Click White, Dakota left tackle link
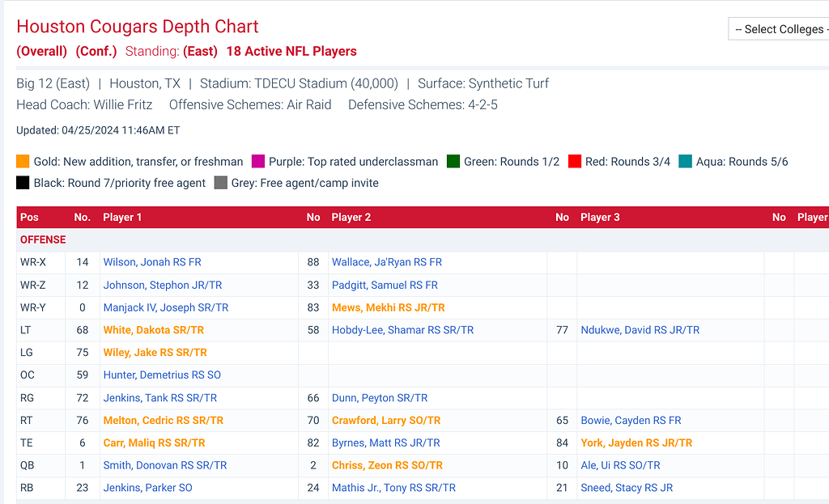829x504 pixels. (x=153, y=330)
